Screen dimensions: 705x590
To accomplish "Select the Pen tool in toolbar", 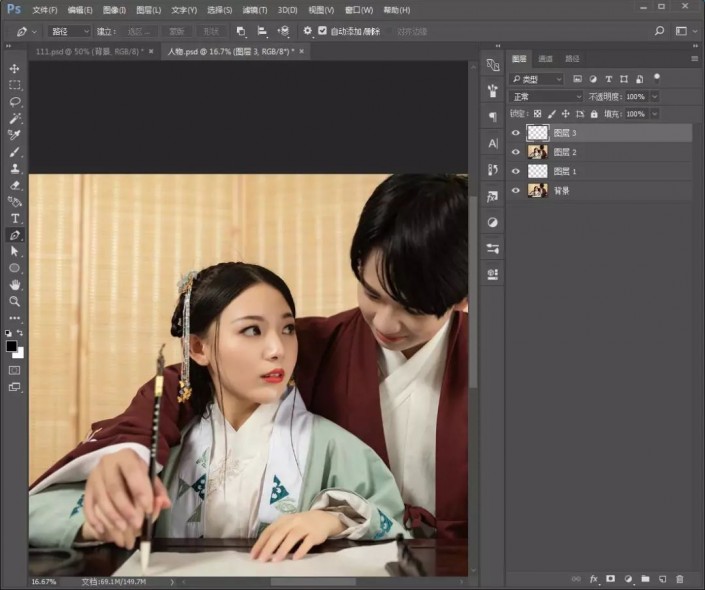I will point(14,235).
